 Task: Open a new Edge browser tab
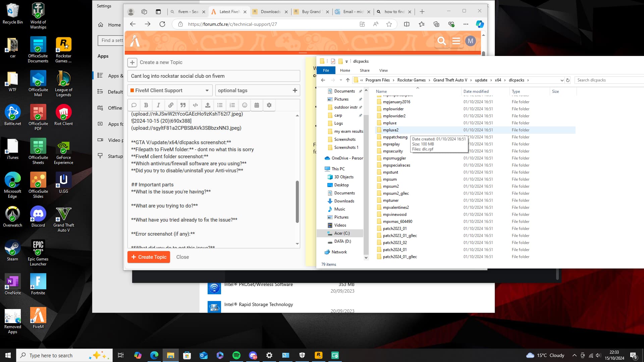point(422,12)
